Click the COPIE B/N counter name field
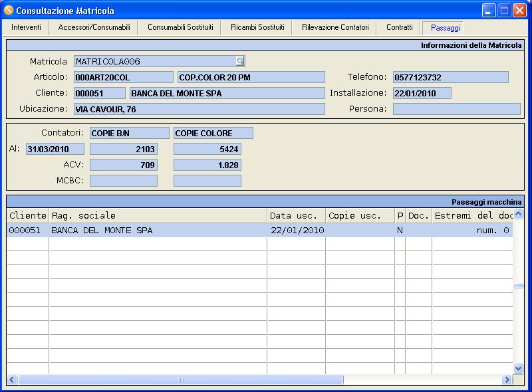This screenshot has width=532, height=392. click(129, 133)
